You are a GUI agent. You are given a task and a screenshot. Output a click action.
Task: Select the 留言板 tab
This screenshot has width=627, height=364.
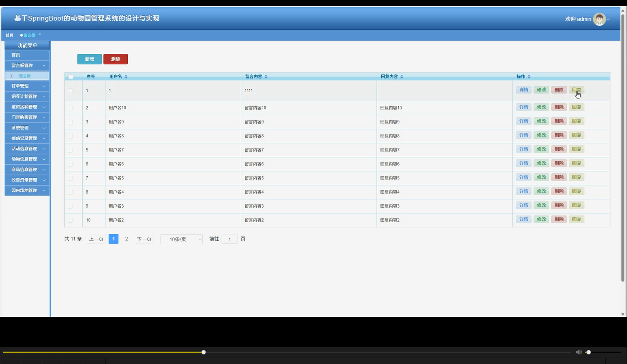click(x=29, y=35)
